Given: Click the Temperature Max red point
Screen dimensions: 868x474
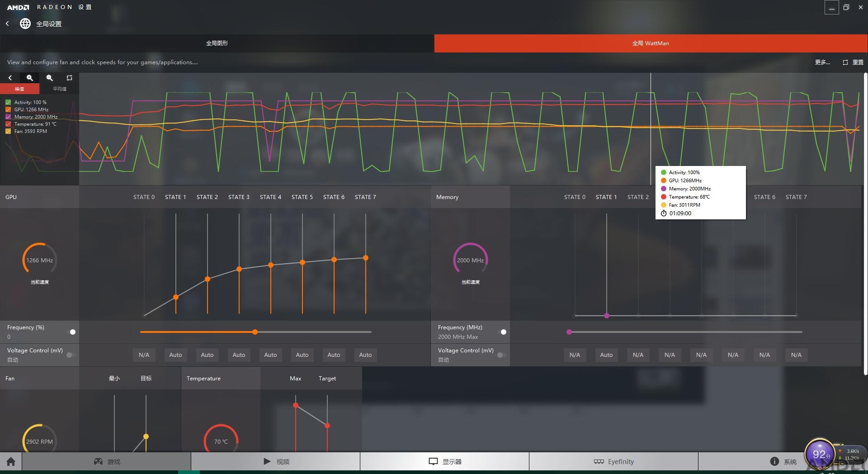Looking at the screenshot, I should tap(296, 405).
